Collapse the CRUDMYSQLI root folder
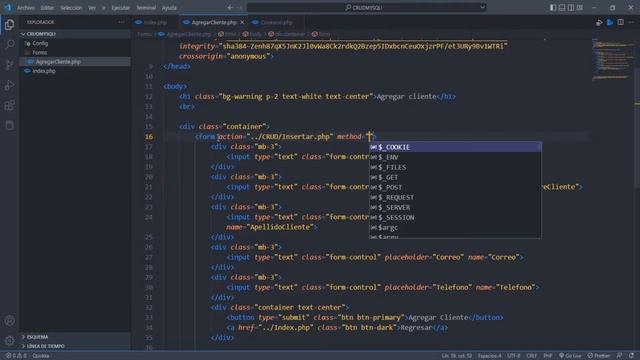The image size is (640, 360). coord(75,34)
